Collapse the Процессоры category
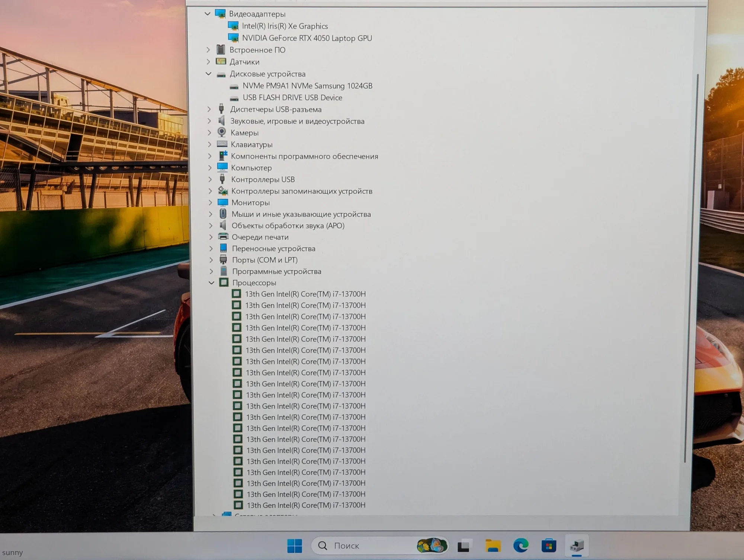Image resolution: width=744 pixels, height=560 pixels. pyautogui.click(x=211, y=283)
